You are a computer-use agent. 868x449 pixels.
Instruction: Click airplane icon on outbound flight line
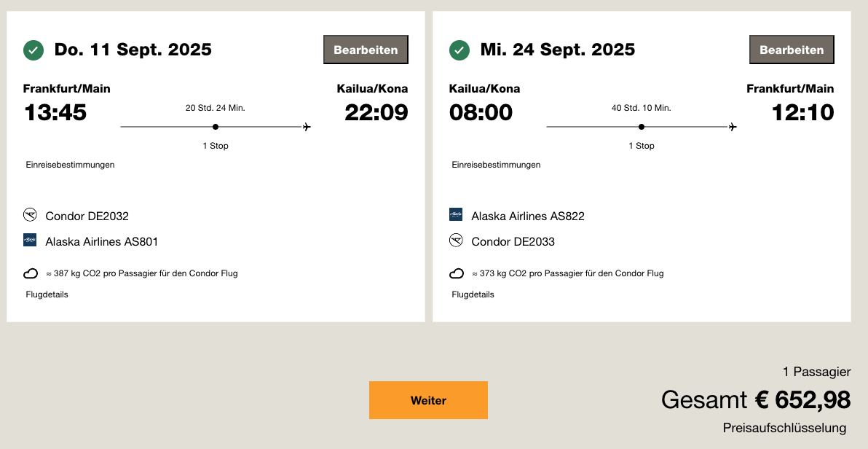point(307,127)
